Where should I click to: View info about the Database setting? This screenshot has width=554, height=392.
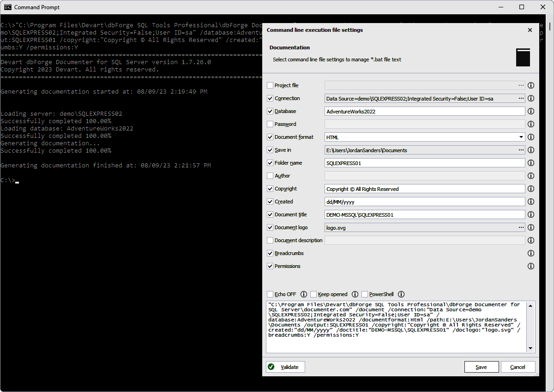(530, 111)
